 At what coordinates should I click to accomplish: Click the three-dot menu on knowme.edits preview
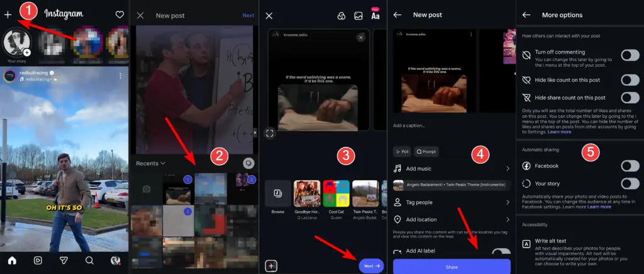click(471, 35)
